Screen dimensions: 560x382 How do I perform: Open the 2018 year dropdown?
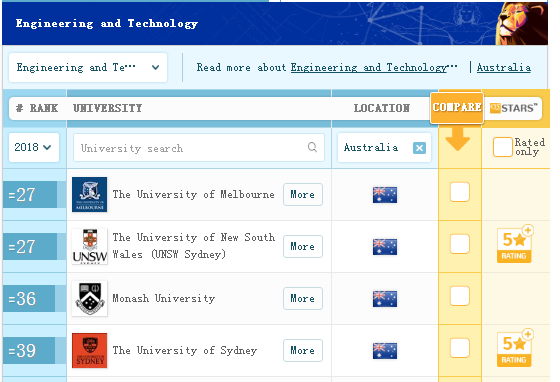[x=34, y=147]
